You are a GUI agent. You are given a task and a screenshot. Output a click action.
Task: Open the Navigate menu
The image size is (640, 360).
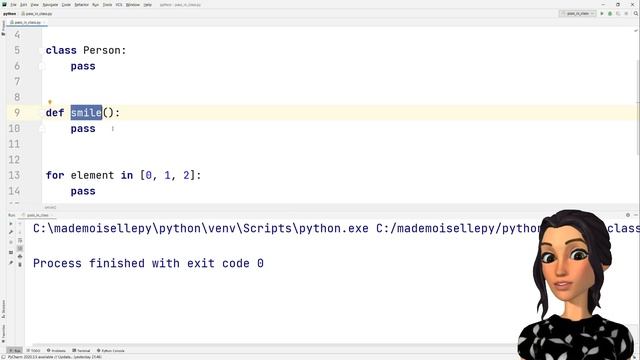pyautogui.click(x=50, y=5)
